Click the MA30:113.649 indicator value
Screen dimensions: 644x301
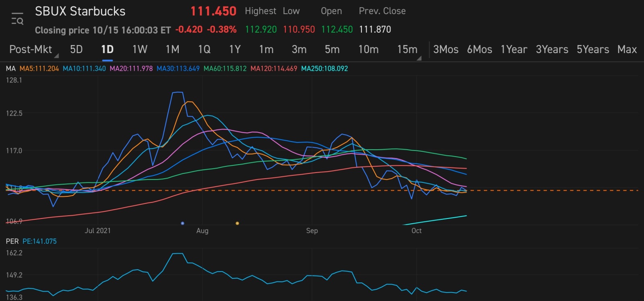[x=178, y=68]
